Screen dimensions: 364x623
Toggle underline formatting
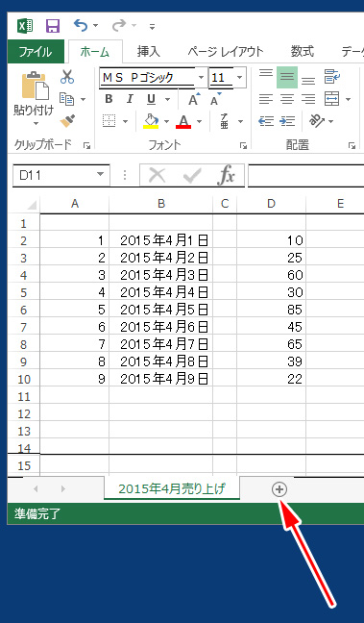151,99
